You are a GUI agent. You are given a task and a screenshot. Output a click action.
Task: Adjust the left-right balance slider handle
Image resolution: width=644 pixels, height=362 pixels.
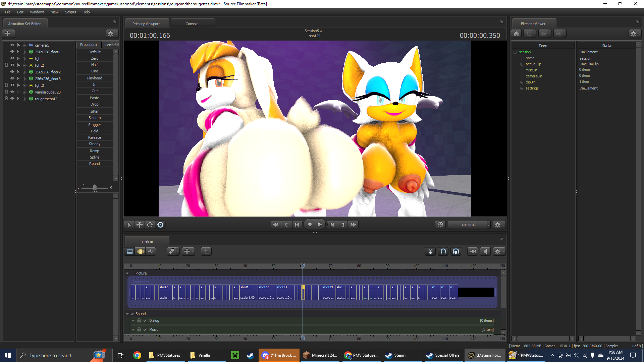[x=95, y=188]
